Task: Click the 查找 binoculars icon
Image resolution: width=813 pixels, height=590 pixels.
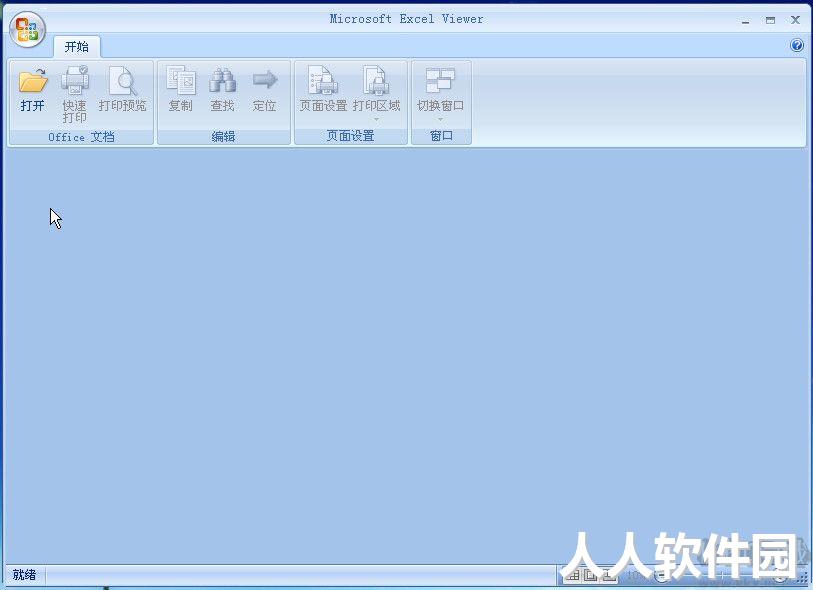Action: [222, 80]
